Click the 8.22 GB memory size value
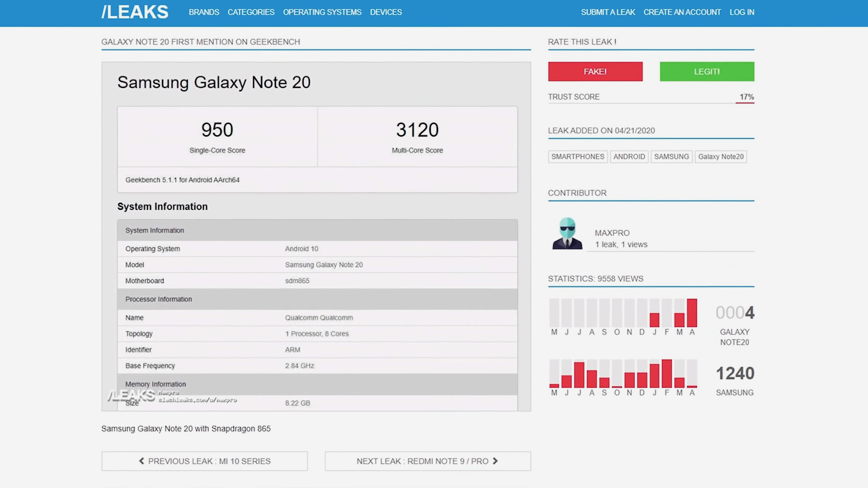 (x=297, y=403)
